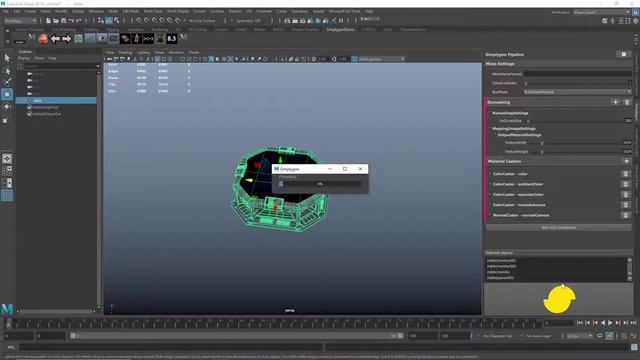Open a scene via folder icon
Screen dimensions: 640x360
coord(56,20)
